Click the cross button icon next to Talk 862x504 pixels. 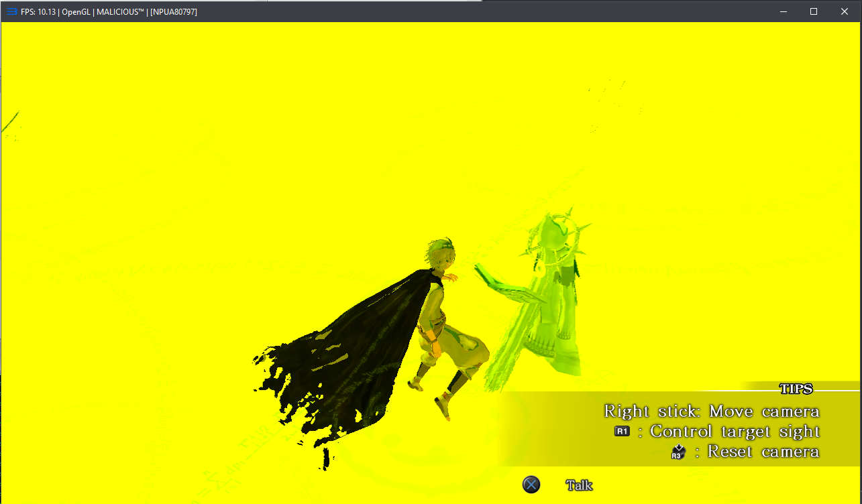[531, 485]
